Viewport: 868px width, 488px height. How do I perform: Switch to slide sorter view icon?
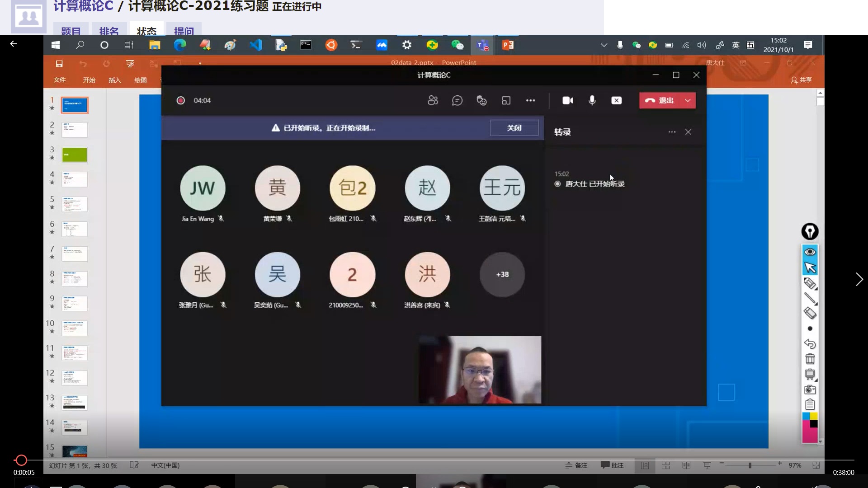click(665, 465)
